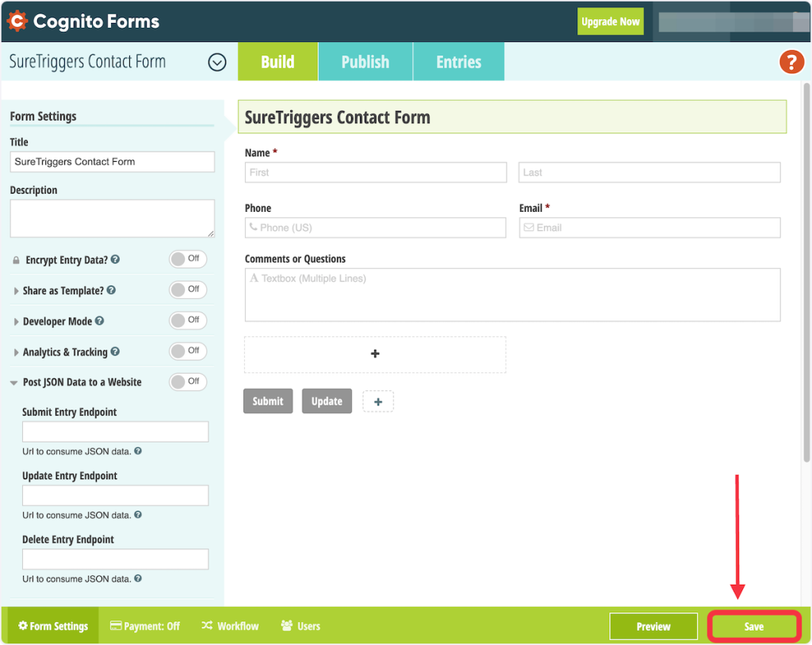Collapse Post JSON Data to a Website
The width and height of the screenshot is (812, 645).
pyautogui.click(x=15, y=382)
